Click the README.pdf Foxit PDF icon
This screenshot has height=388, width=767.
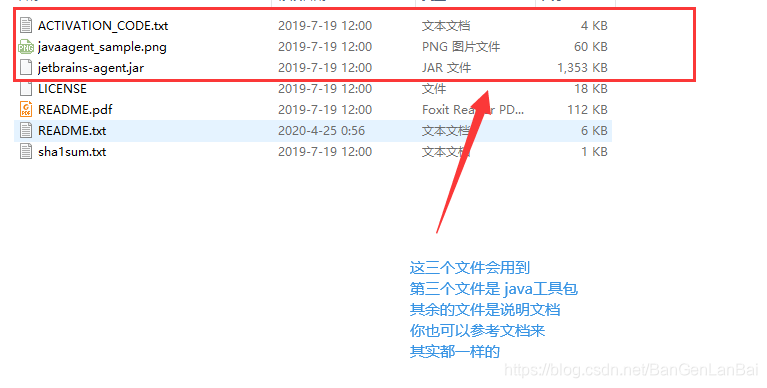tap(26, 110)
